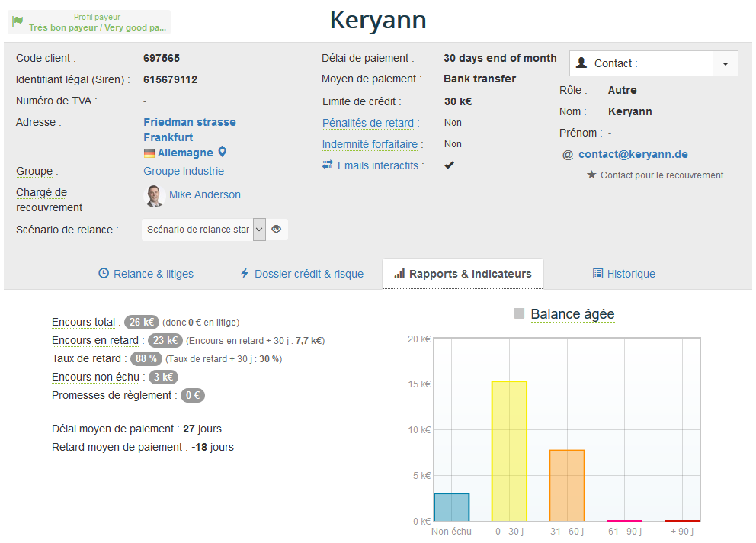The image size is (756, 543).
Task: Click the orange 31 - 60 j bar
Action: point(567,486)
